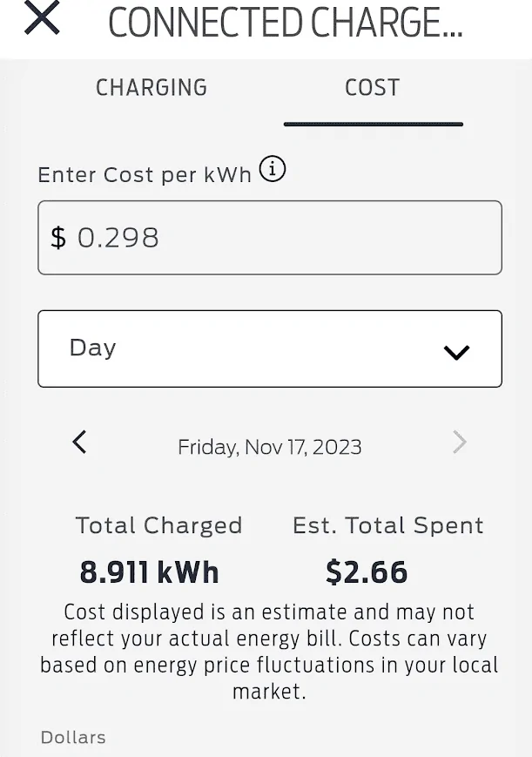Tap the cost estimate disclaimer text

coord(269,652)
